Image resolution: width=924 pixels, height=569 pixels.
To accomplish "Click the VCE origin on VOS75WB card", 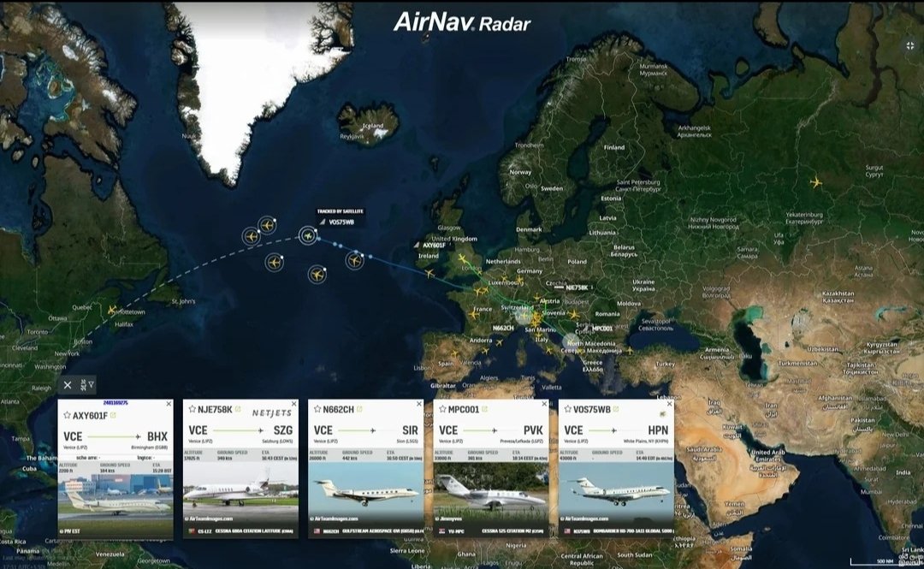I will tap(573, 431).
